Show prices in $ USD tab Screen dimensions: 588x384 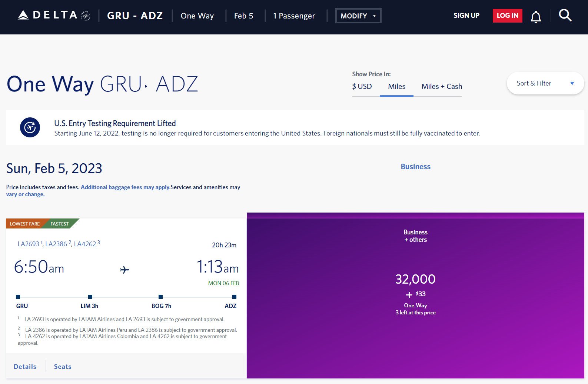tap(362, 87)
